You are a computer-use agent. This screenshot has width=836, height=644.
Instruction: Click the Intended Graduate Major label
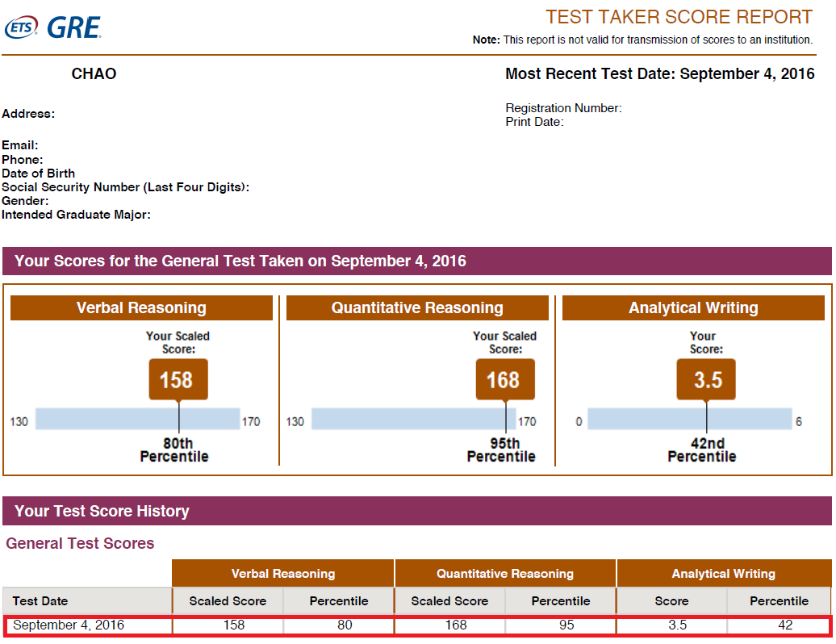tap(76, 215)
